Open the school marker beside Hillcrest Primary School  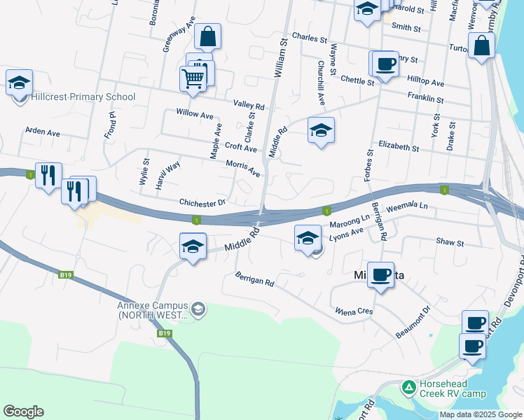click(19, 83)
